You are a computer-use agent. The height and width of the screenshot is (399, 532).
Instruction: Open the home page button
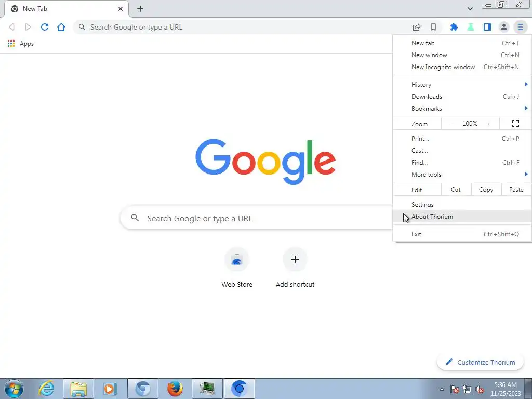[x=61, y=27]
